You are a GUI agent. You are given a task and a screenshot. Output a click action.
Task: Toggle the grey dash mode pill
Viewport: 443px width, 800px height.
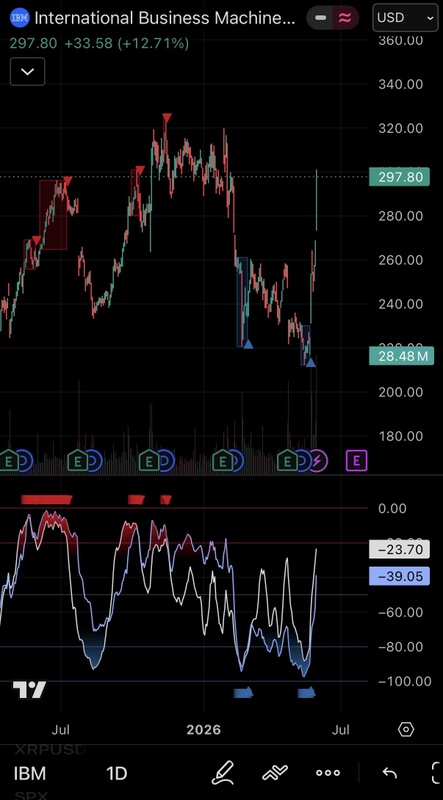tap(321, 18)
